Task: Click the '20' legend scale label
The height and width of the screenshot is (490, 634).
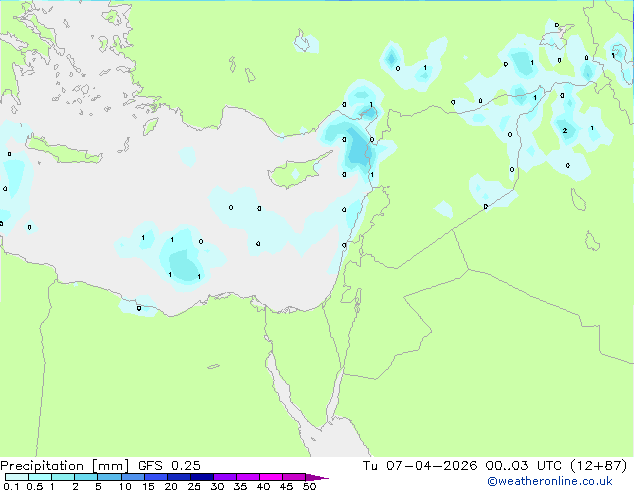Action: point(171,486)
